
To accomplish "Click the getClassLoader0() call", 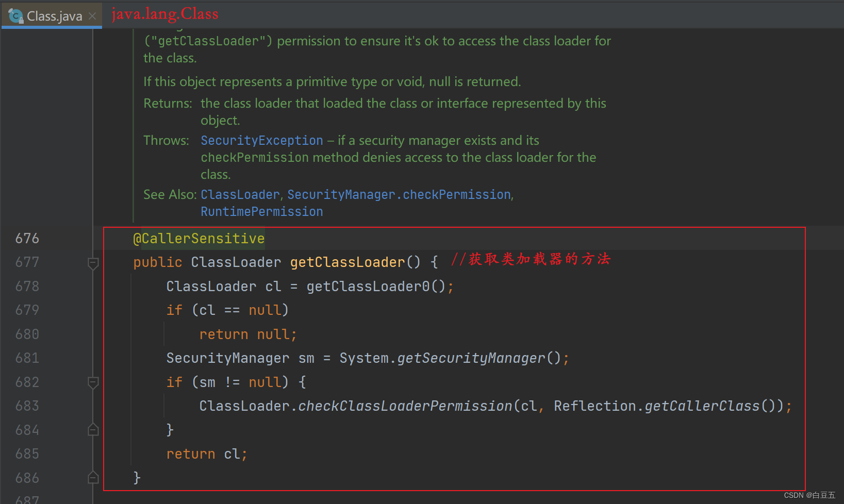I will click(376, 287).
